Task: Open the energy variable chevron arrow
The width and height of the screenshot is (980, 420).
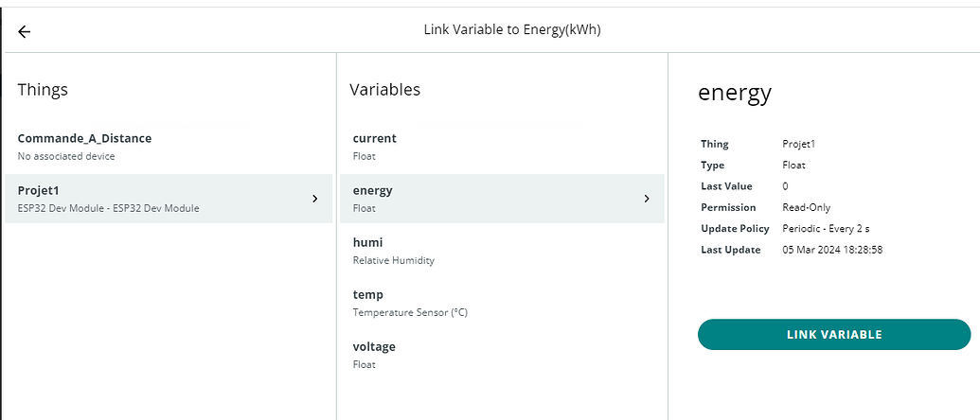Action: (647, 199)
